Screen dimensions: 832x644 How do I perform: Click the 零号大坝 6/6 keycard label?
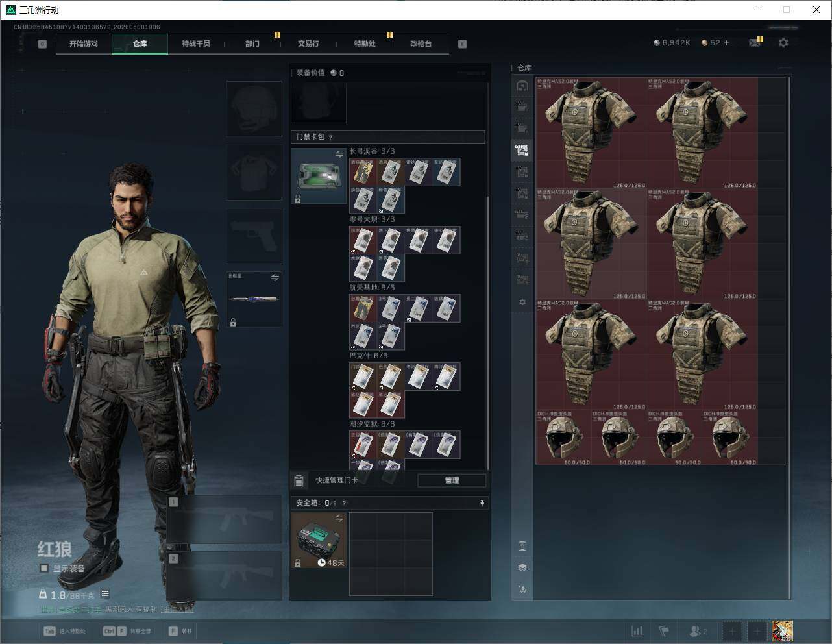372,219
